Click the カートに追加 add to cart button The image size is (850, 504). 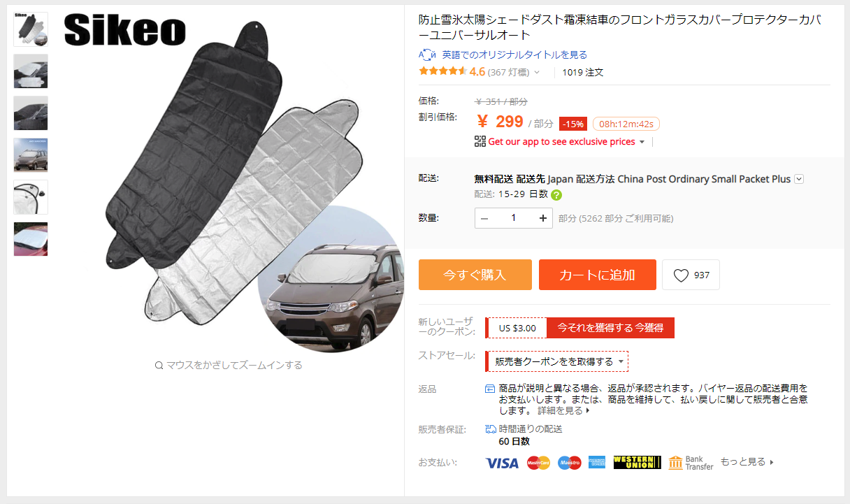[x=598, y=275]
